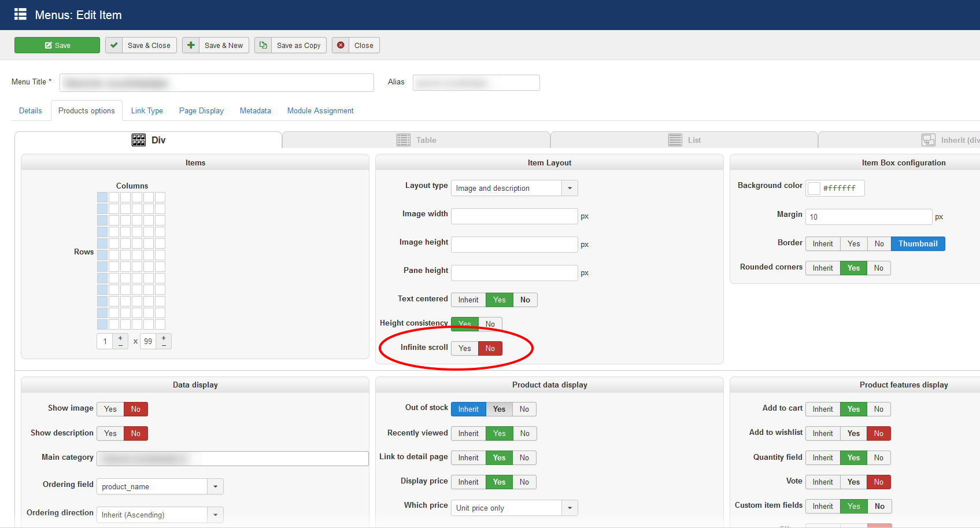Set Rounded corners to No
The image size is (980, 528).
coord(879,268)
